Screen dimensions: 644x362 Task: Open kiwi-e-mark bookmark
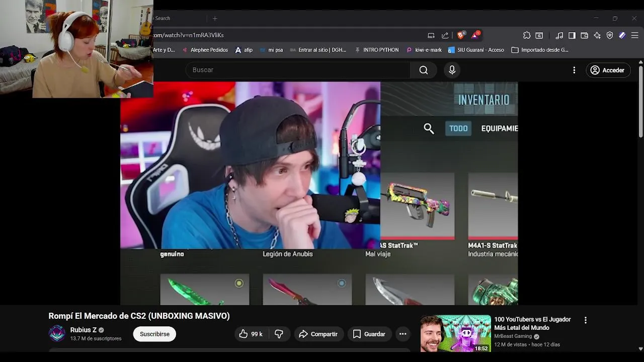[424, 50]
